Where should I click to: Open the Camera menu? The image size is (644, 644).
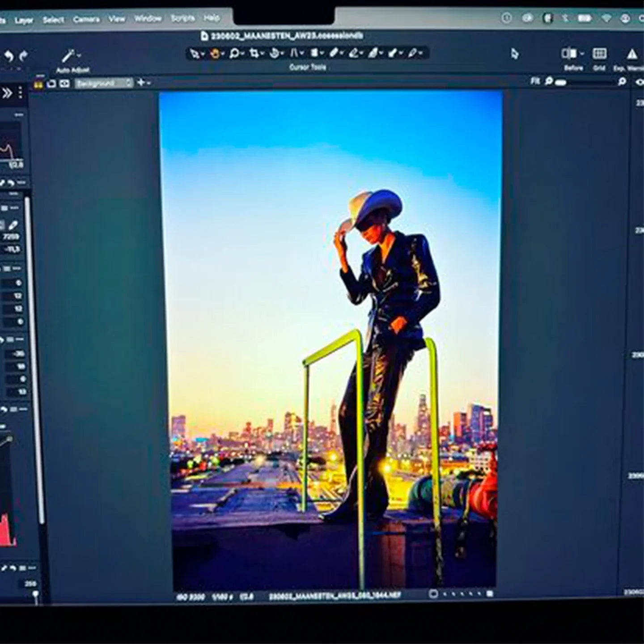[86, 20]
